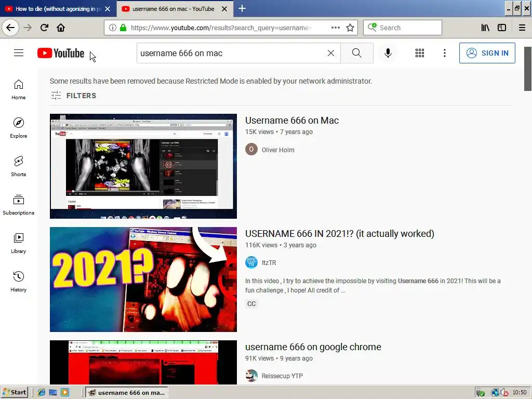Open ItzTR channel name link
532x399 pixels.
click(x=269, y=262)
